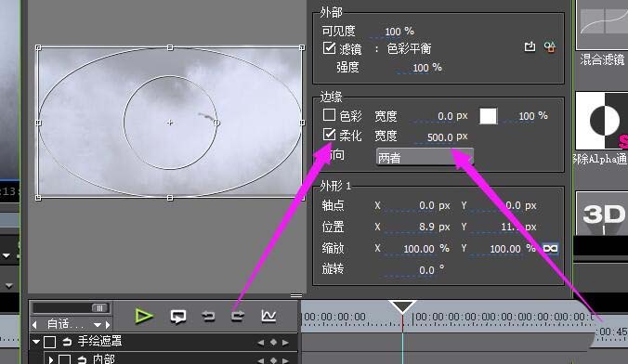Click the top-left corner handle of the mask
Image resolution: width=628 pixels, height=364 pixels.
point(38,47)
